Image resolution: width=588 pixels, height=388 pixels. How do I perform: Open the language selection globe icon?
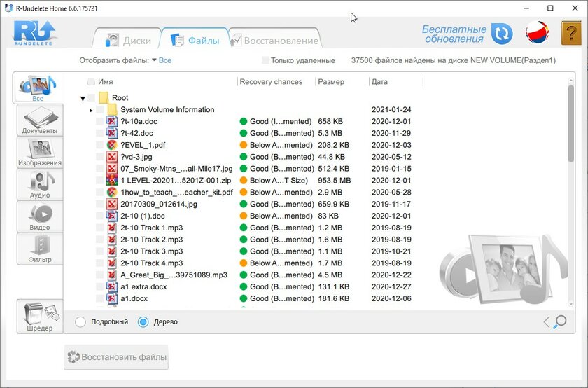(538, 33)
